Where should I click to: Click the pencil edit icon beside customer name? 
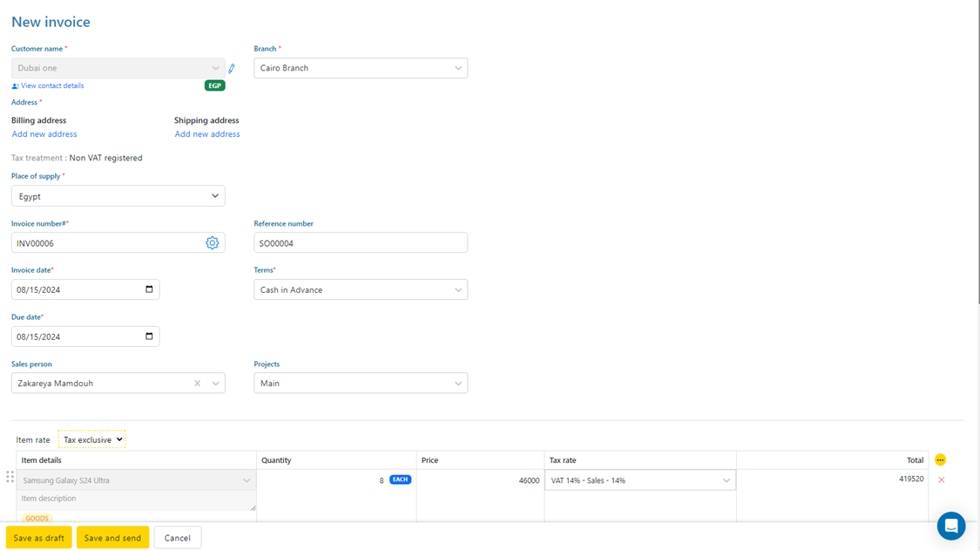232,68
